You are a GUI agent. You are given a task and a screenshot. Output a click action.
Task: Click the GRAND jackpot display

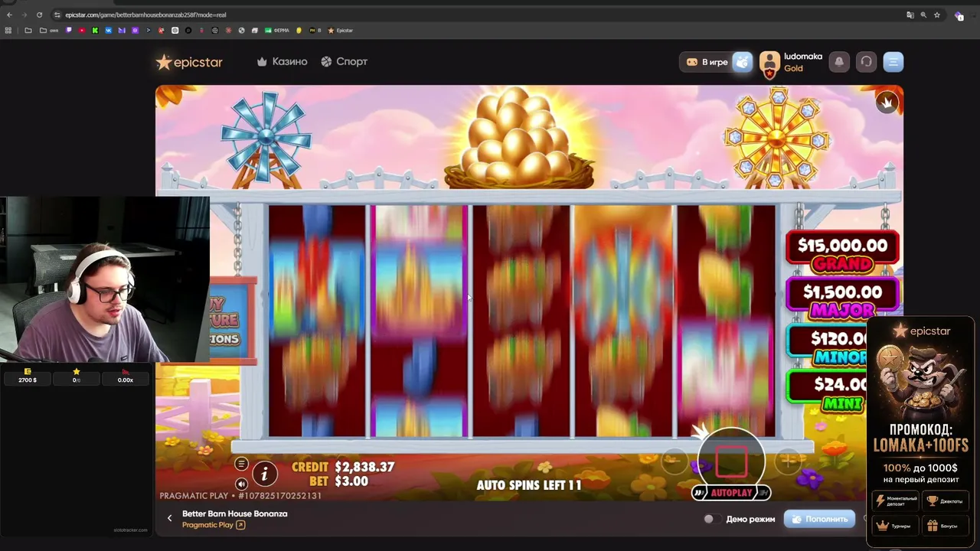(x=842, y=253)
